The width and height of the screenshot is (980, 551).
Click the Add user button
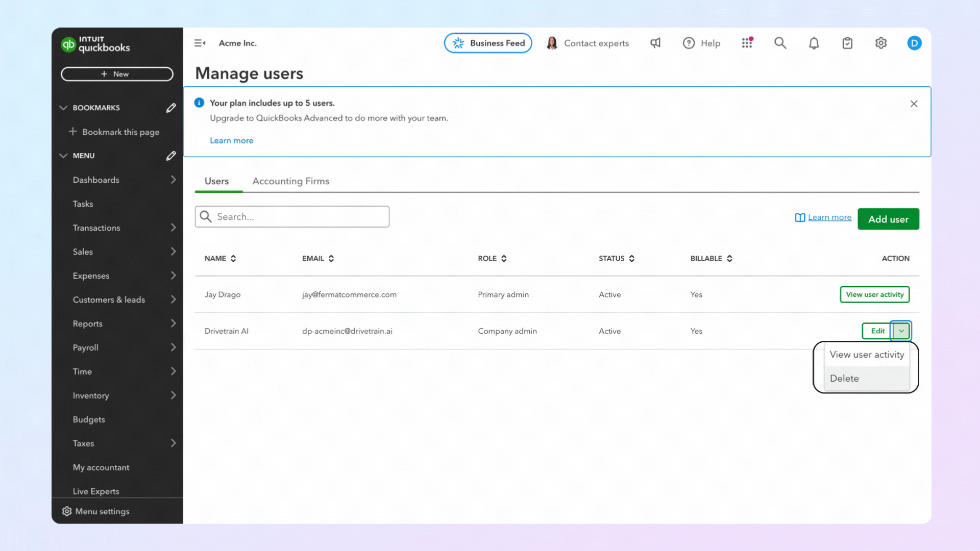point(888,219)
